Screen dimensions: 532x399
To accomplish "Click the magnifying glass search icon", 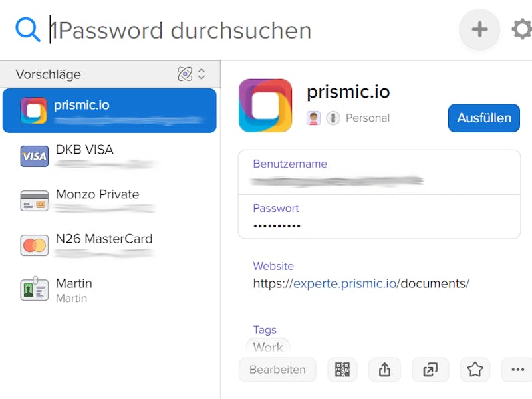I will 28,30.
